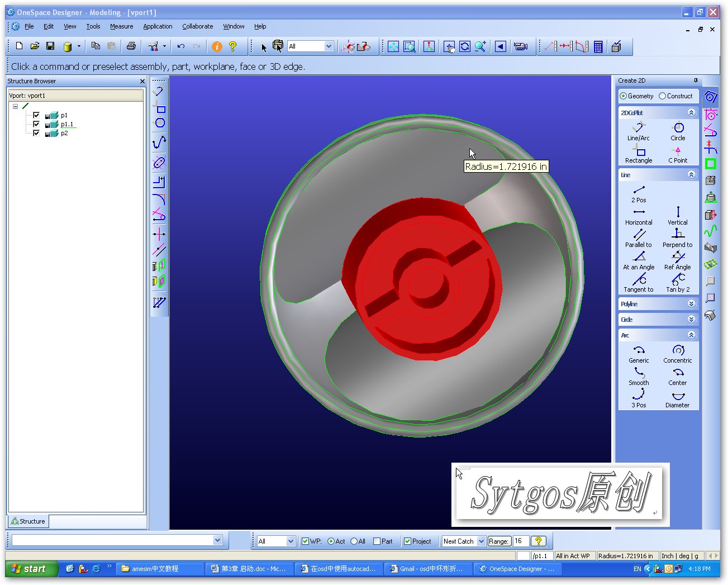Open the All selection filter dropdown in toolbar
This screenshot has height=585, width=728.
329,46
